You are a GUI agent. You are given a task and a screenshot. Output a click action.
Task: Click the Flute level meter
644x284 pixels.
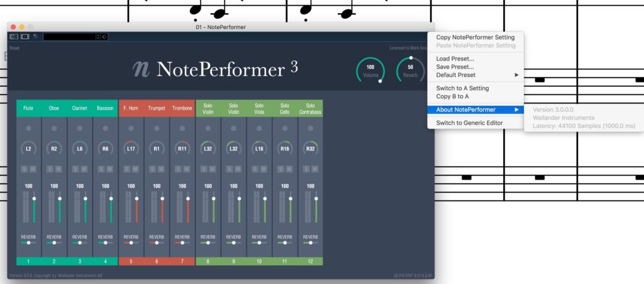26,207
